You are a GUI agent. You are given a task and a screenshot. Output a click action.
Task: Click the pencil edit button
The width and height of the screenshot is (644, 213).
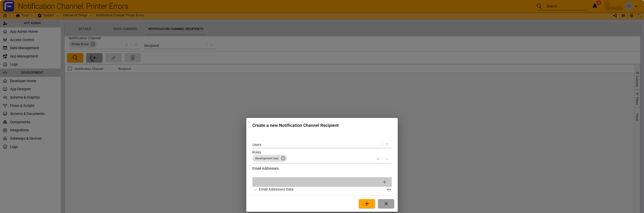113,58
